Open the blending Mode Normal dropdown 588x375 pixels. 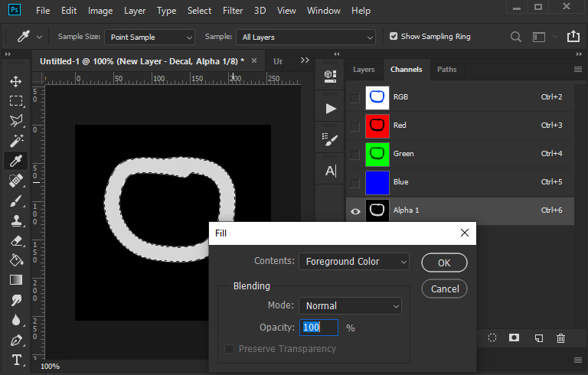tap(350, 306)
